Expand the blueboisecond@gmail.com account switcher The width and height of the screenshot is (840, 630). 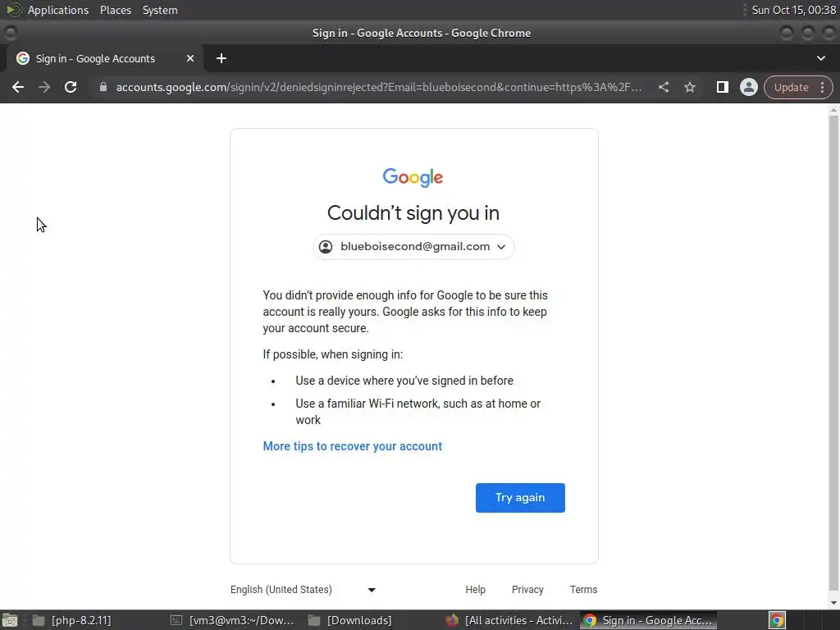coord(413,247)
